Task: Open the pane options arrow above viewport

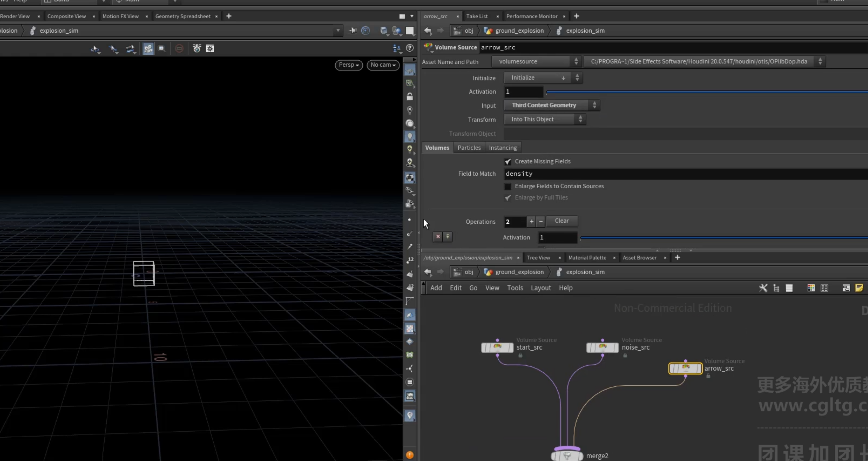Action: [412, 16]
